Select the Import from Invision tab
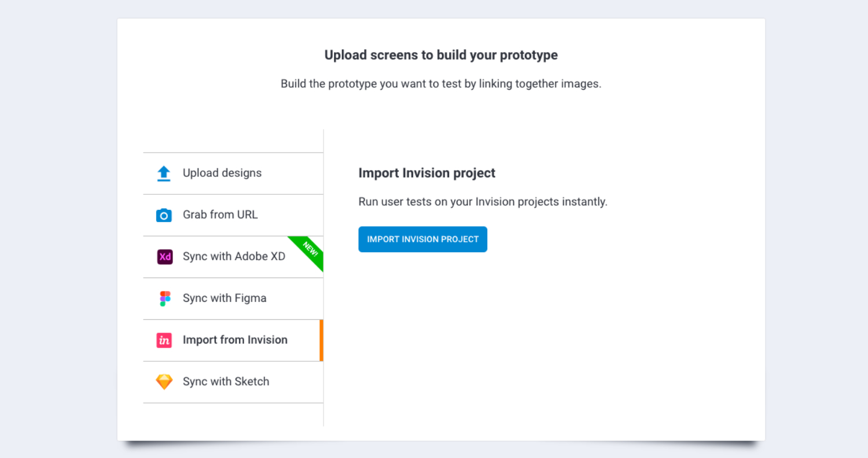Image resolution: width=868 pixels, height=458 pixels. tap(233, 340)
